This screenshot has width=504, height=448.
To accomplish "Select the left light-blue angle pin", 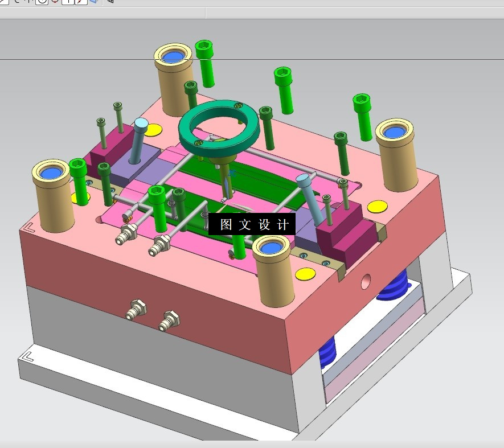I will pos(138,140).
